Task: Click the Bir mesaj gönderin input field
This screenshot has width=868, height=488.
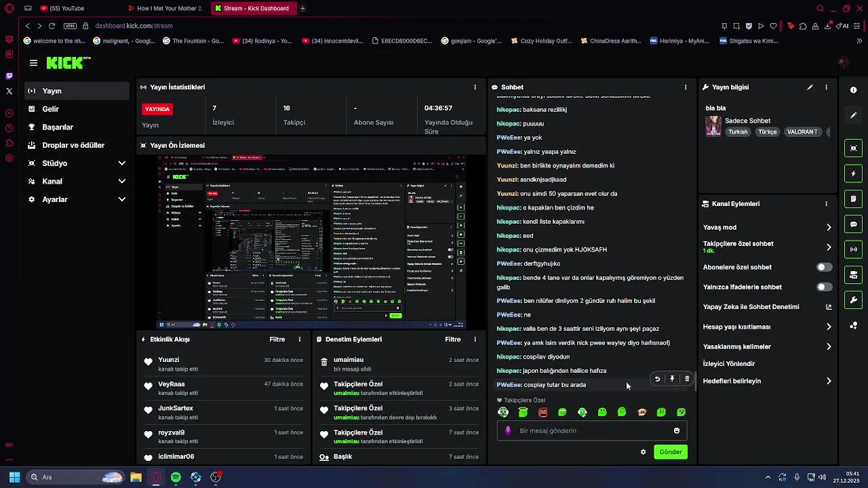Action: 592,431
